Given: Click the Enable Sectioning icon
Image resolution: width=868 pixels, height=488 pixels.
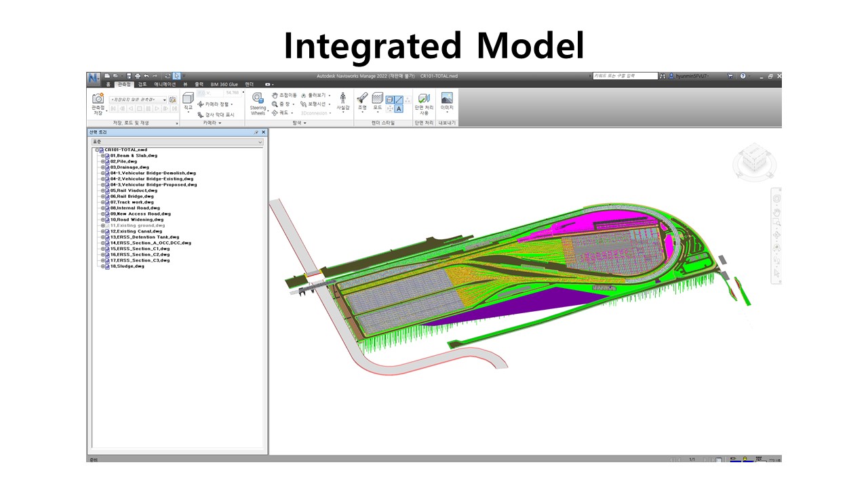Looking at the screenshot, I should click(424, 99).
